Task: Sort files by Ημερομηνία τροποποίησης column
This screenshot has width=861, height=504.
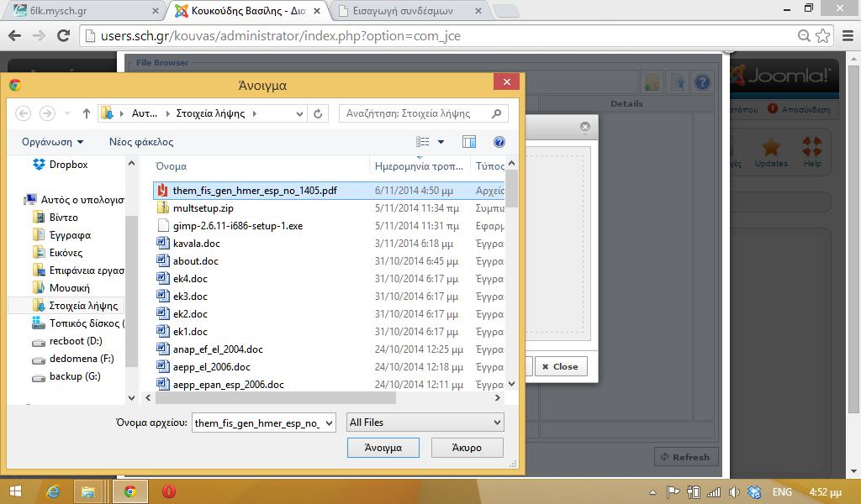Action: 419,166
